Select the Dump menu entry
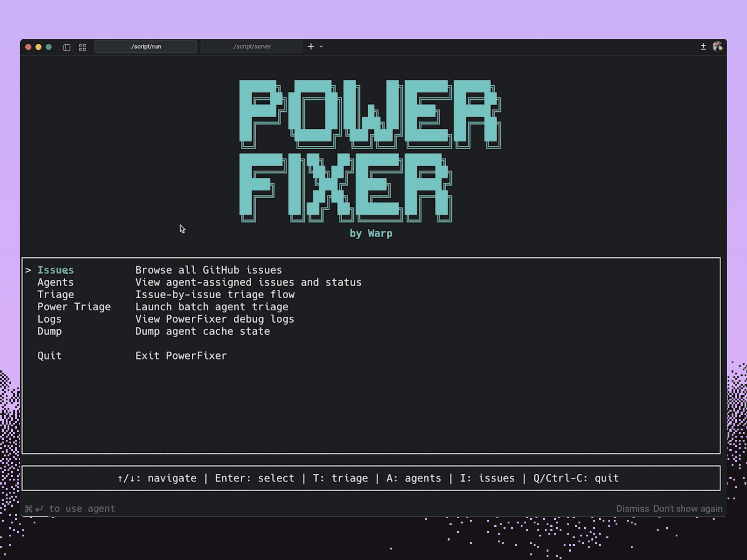Viewport: 747px width, 560px height. [49, 332]
